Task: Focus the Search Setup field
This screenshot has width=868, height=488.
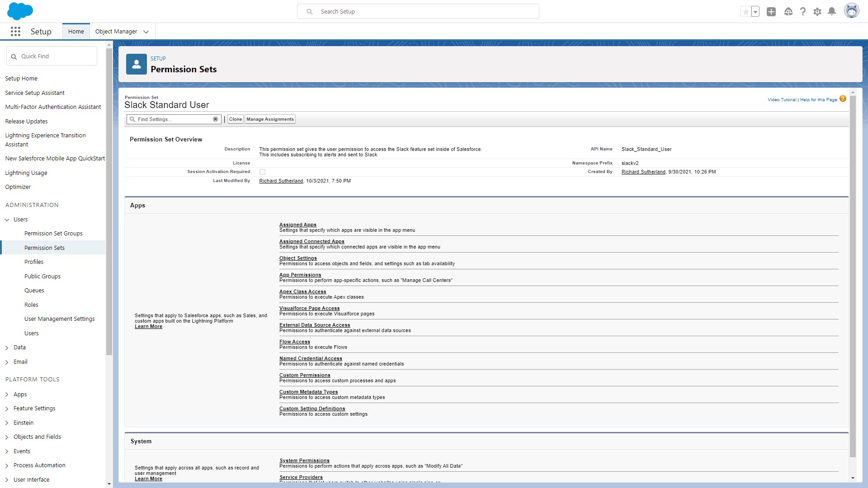Action: pyautogui.click(x=418, y=12)
